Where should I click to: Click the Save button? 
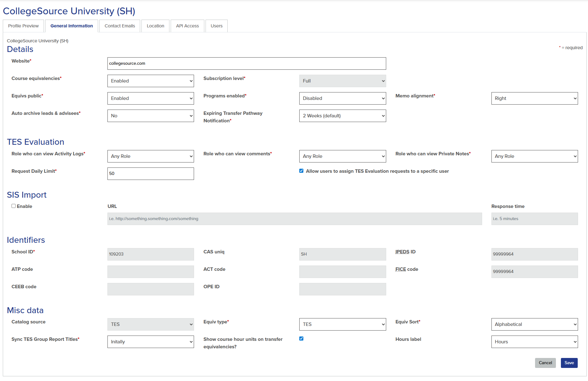[x=569, y=363]
